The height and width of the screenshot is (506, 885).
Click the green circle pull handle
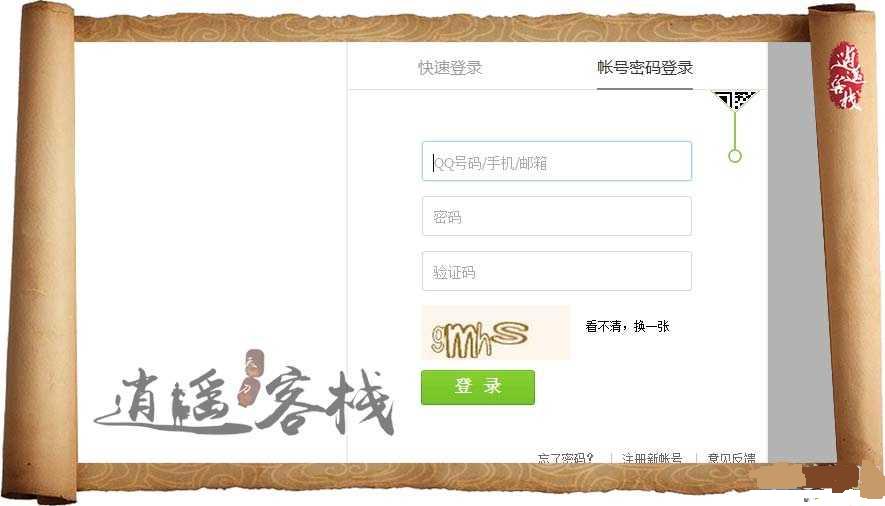pos(734,156)
